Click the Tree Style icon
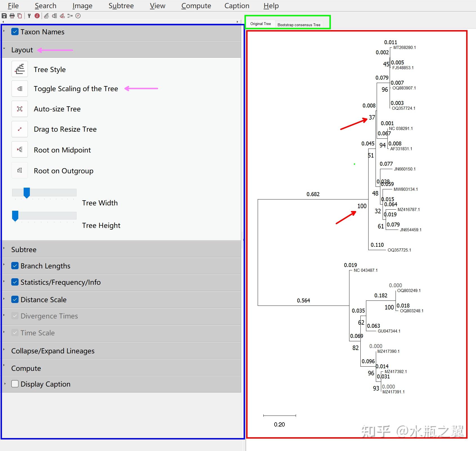Screen dimensions: 476x451 20,69
